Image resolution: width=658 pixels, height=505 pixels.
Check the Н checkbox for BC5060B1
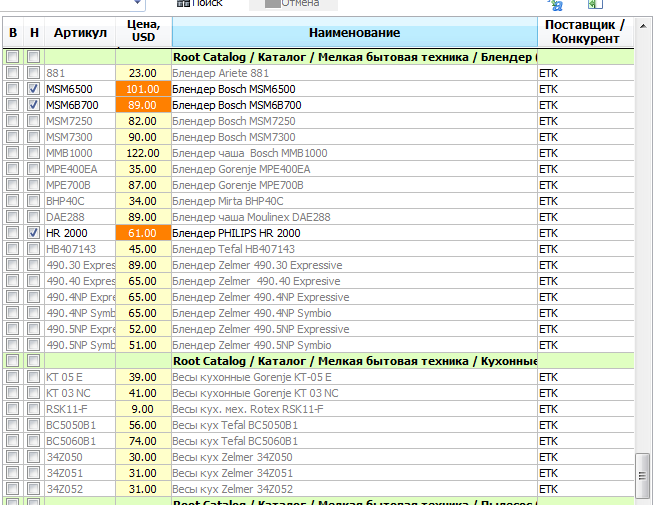coord(34,441)
